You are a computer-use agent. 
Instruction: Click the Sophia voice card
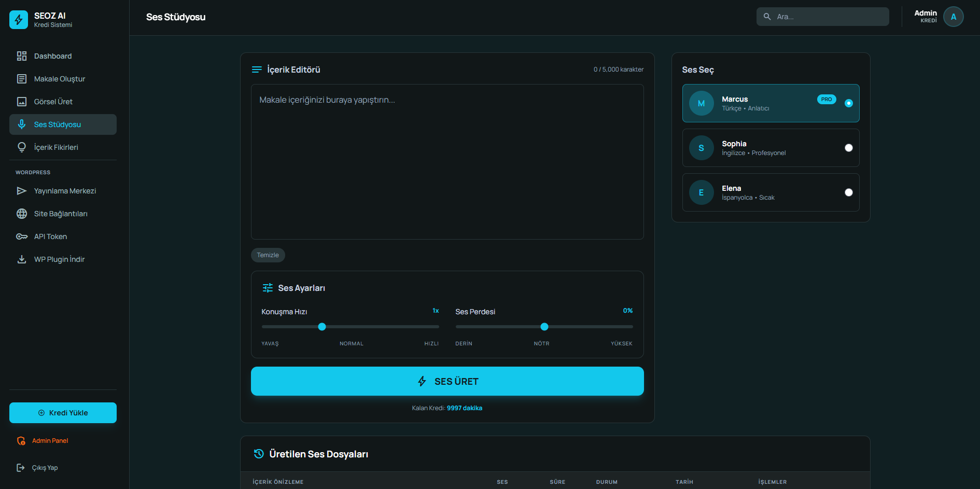coord(771,148)
